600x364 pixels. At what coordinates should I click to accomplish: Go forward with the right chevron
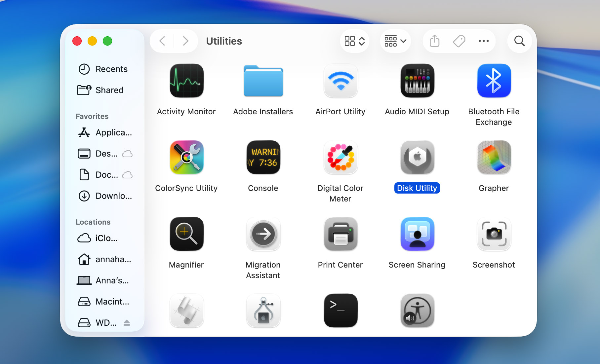pyautogui.click(x=185, y=41)
